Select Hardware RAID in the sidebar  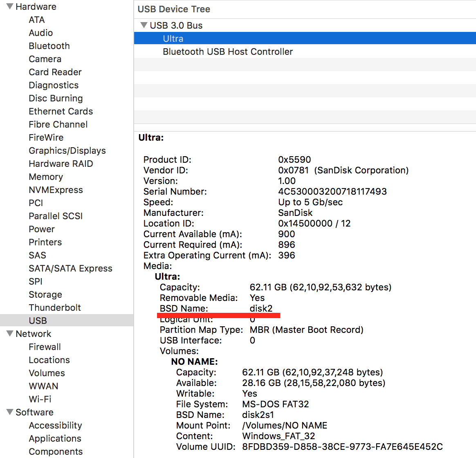click(61, 164)
